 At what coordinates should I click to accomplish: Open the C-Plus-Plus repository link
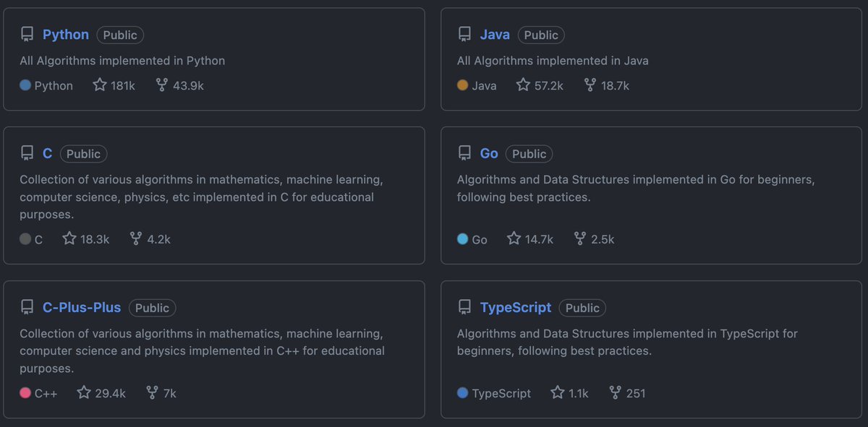tap(82, 308)
